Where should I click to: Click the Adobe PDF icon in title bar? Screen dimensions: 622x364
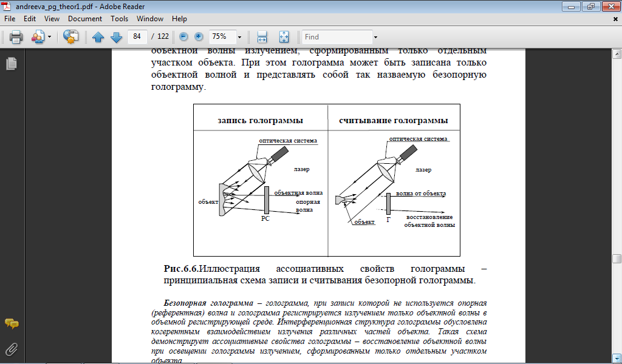7,6
